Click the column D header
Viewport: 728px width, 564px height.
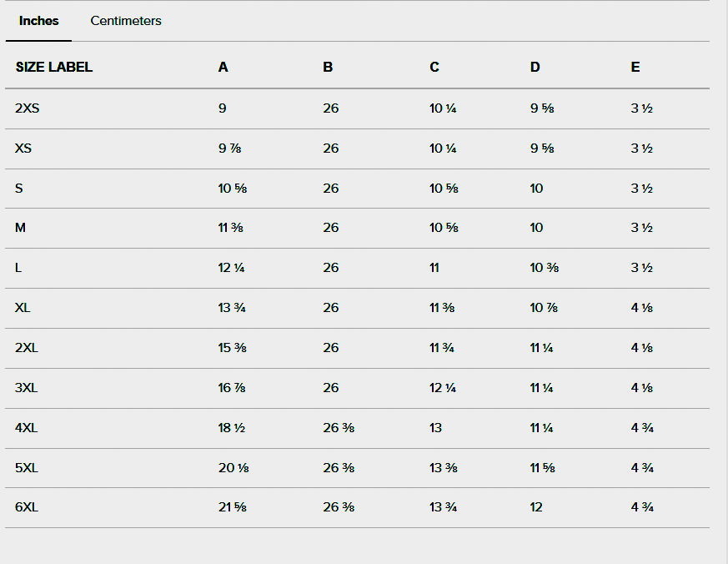click(535, 68)
